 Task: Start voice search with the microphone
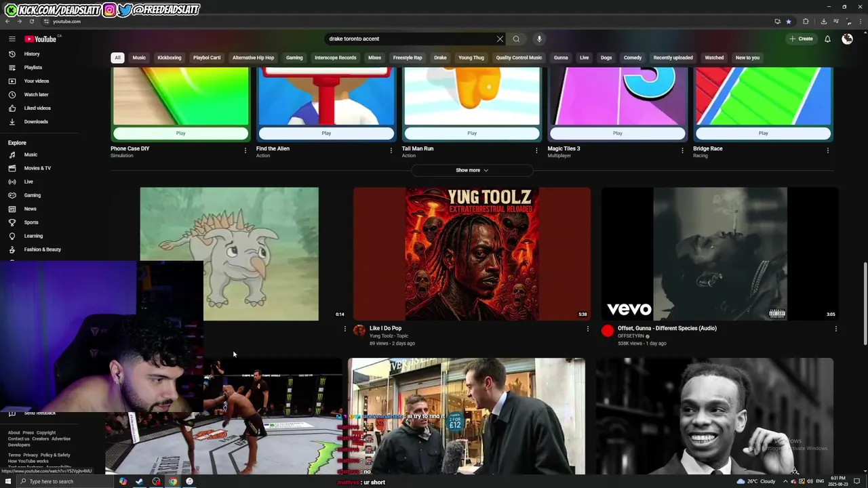[x=539, y=39]
